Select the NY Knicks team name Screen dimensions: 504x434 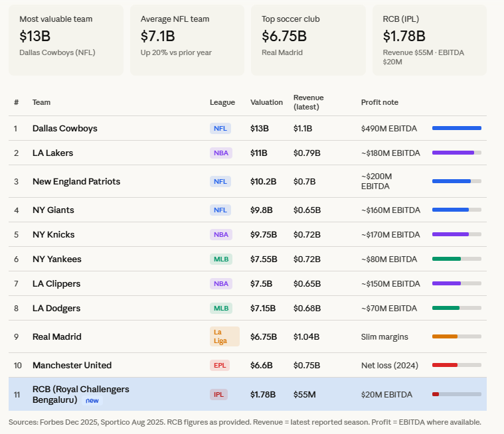(x=53, y=234)
